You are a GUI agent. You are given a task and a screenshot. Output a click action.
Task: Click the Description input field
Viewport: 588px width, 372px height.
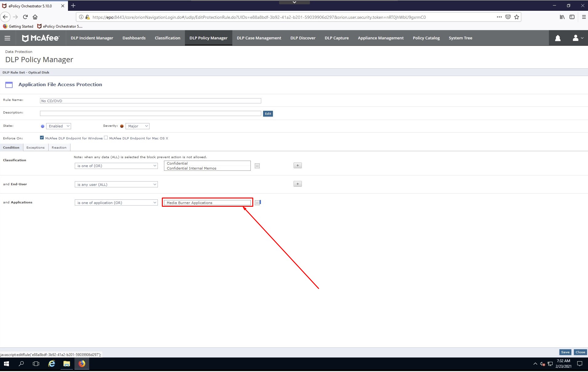150,113
